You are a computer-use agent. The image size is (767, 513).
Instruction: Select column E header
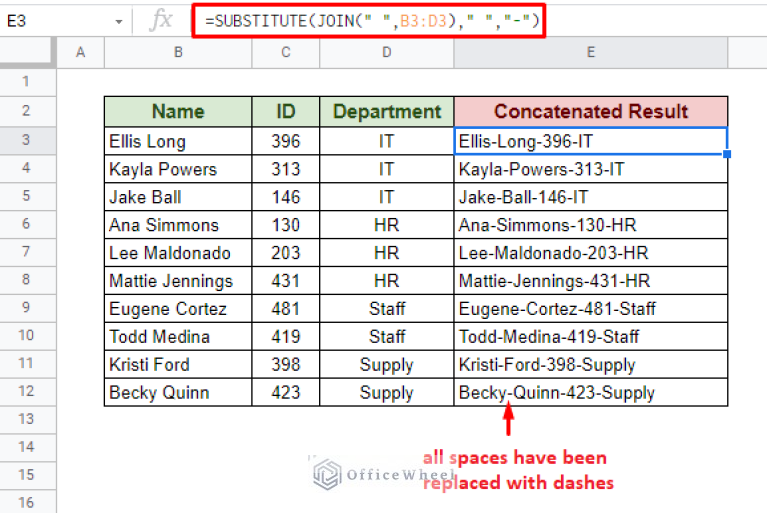click(x=590, y=52)
